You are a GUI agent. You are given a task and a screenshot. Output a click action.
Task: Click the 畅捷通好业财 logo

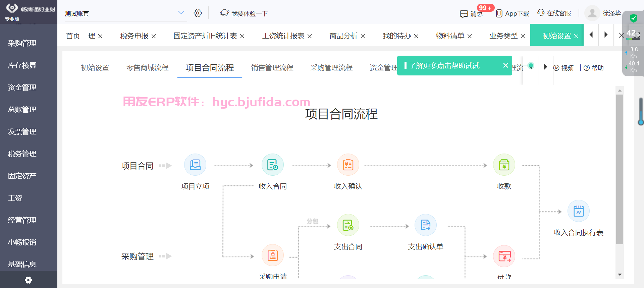(x=30, y=9)
